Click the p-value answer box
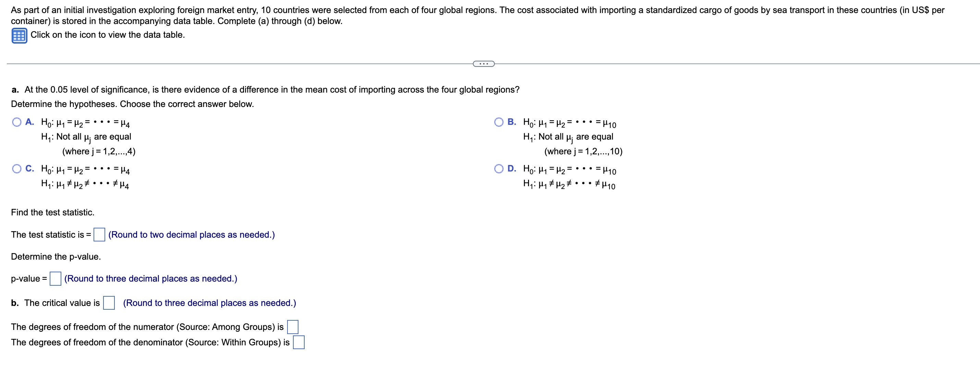 pos(55,279)
